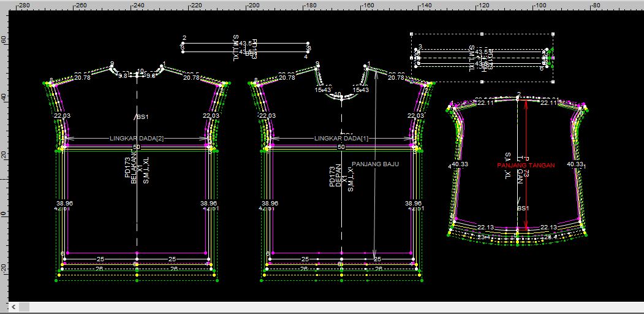Click the bottom-right handle of the selection box
644x314 pixels.
click(553, 82)
